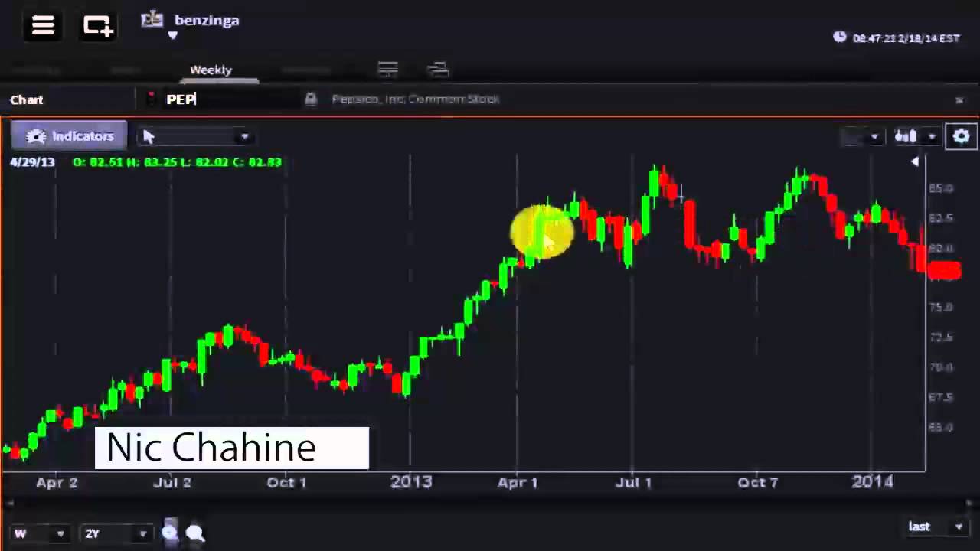Viewport: 980px width, 551px height.
Task: Collapse the price axis arrow
Action: pos(915,161)
